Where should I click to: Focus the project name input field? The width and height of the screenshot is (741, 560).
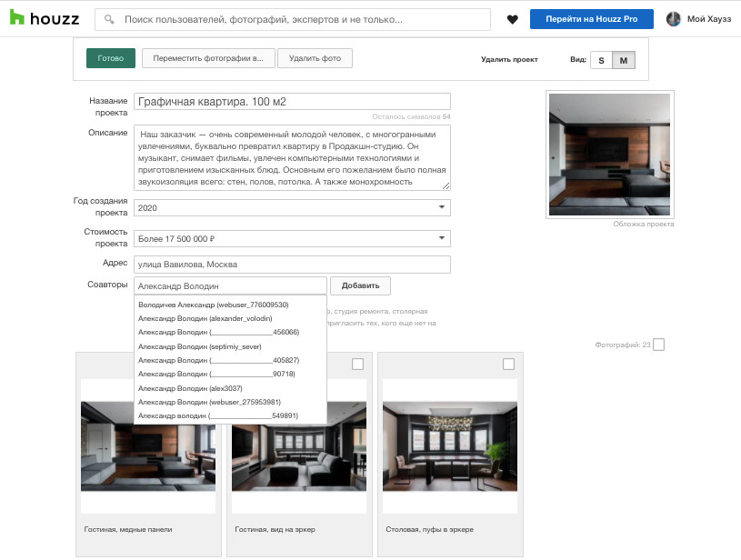pyautogui.click(x=292, y=102)
